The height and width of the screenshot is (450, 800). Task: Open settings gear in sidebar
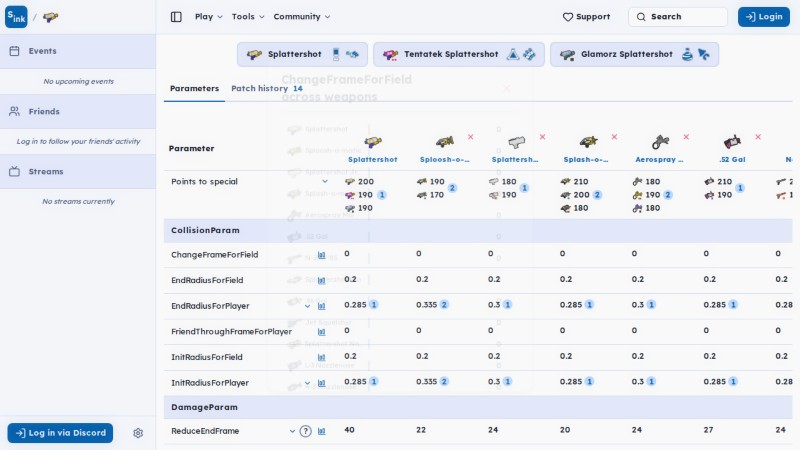138,433
